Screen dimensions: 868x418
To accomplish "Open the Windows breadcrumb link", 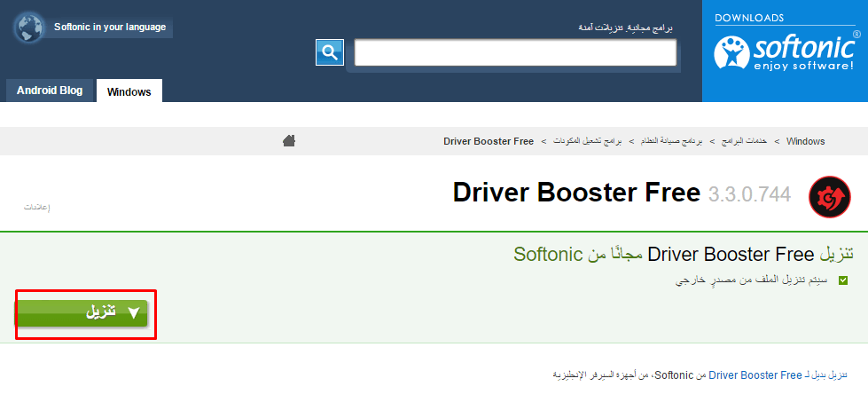I will click(x=805, y=141).
